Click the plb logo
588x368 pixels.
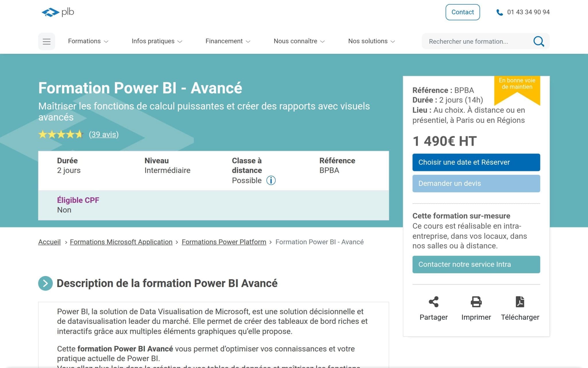coord(58,12)
